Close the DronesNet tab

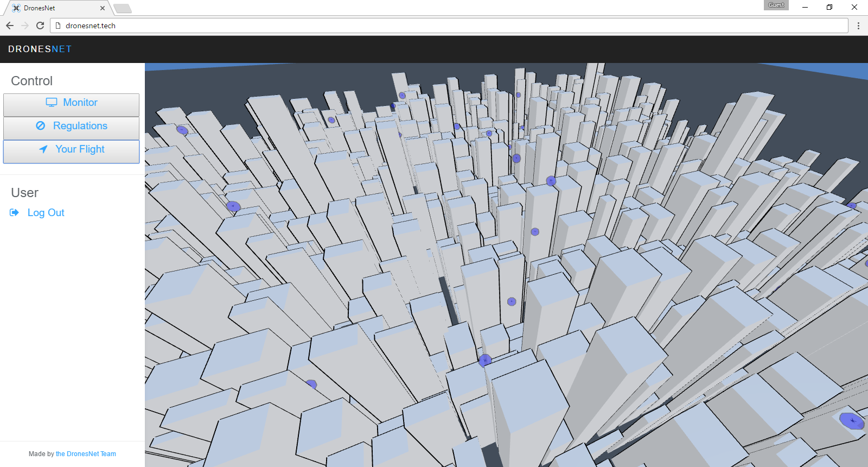click(x=103, y=8)
